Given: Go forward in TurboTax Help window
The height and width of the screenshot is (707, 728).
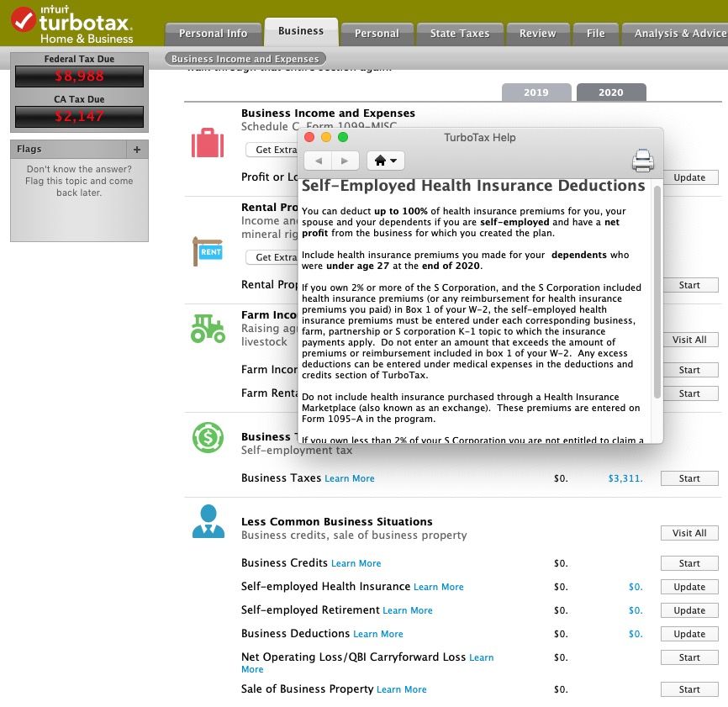Looking at the screenshot, I should click(x=345, y=161).
